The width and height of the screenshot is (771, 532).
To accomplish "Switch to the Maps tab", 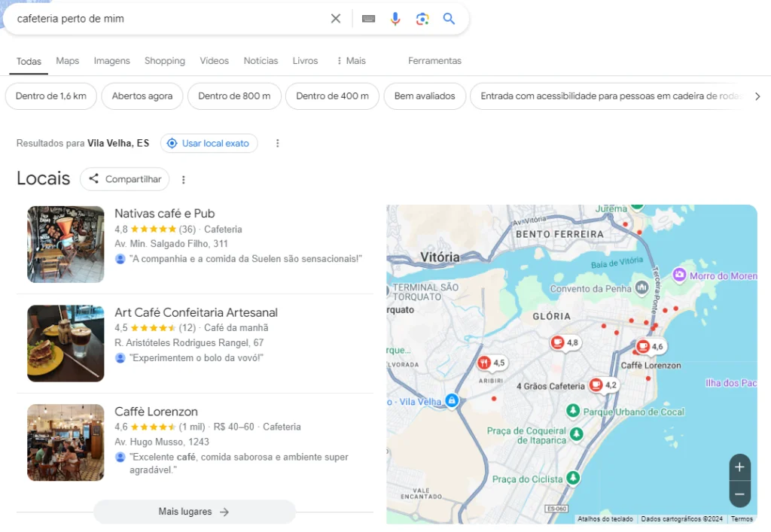I will [x=67, y=61].
